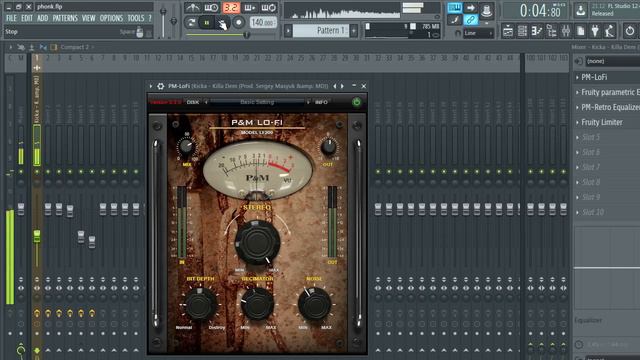Toggle the typing keyboard to piano icon

454,8
